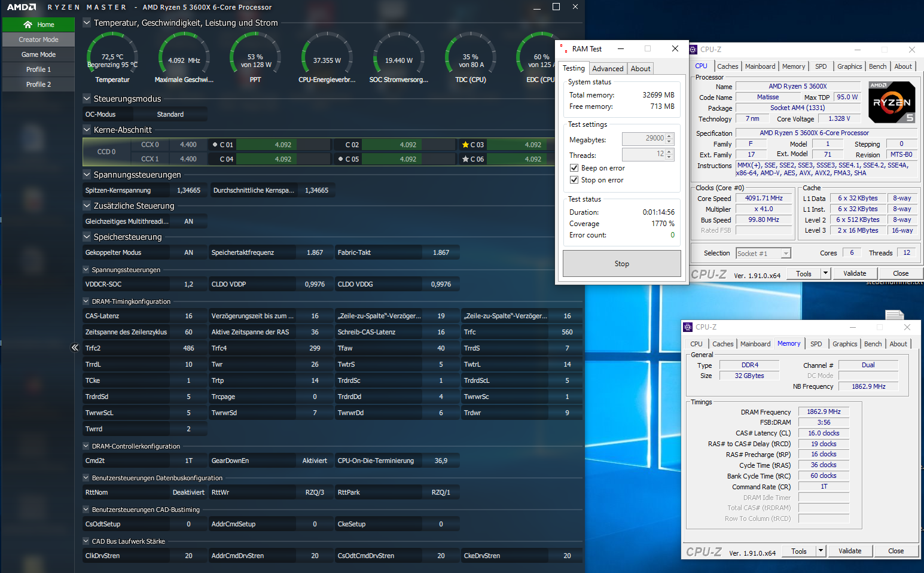Image resolution: width=924 pixels, height=573 pixels.
Task: Click the Ryzen 5 logo in CPU-Z
Action: (x=892, y=102)
